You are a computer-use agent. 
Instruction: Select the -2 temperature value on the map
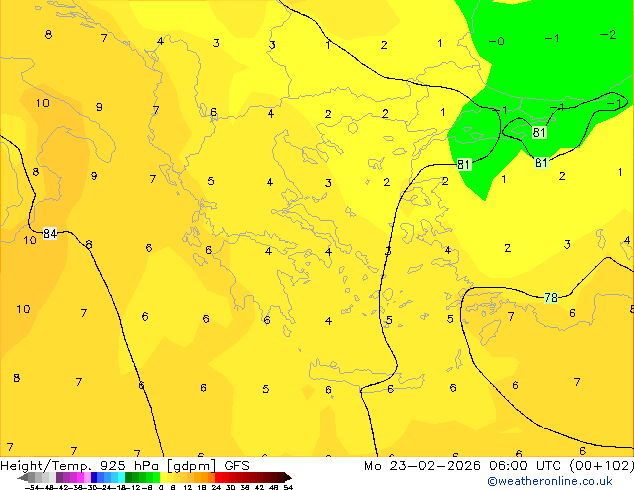(x=608, y=35)
